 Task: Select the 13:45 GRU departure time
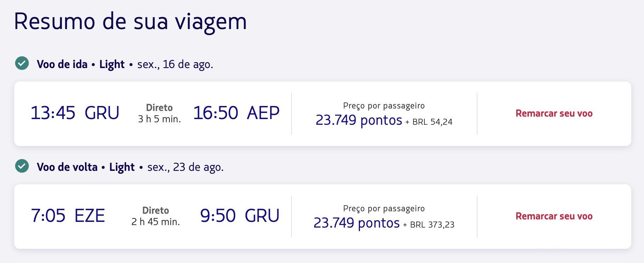click(x=75, y=113)
